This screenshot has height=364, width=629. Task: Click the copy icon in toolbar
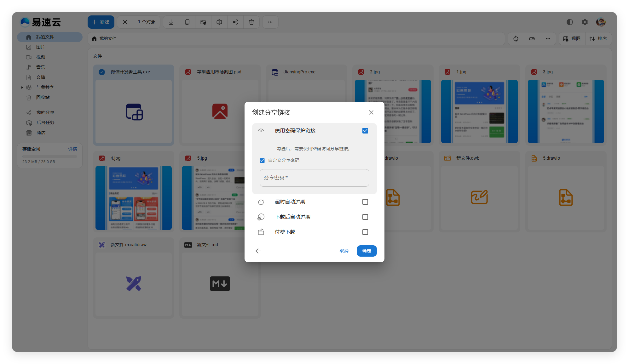(187, 22)
